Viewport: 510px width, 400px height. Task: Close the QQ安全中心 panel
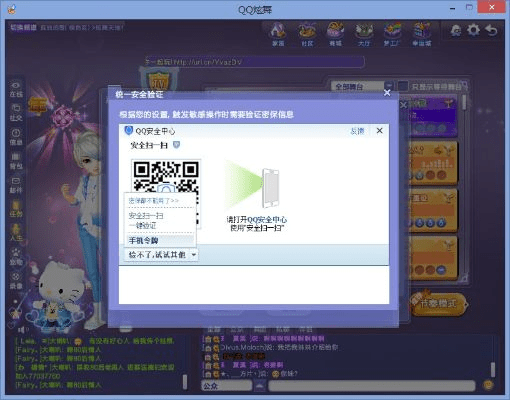pos(379,131)
